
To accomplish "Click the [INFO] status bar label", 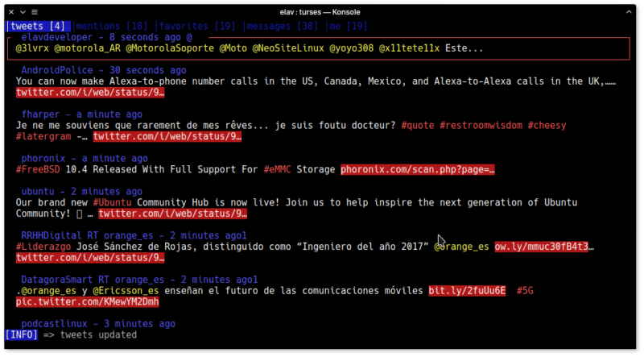I will (x=22, y=334).
